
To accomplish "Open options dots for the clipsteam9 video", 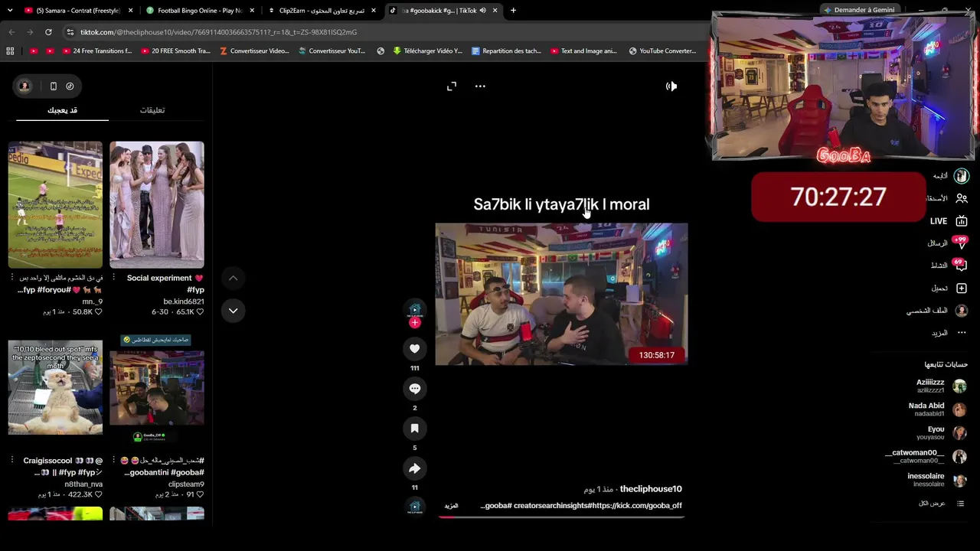I will pos(114,461).
